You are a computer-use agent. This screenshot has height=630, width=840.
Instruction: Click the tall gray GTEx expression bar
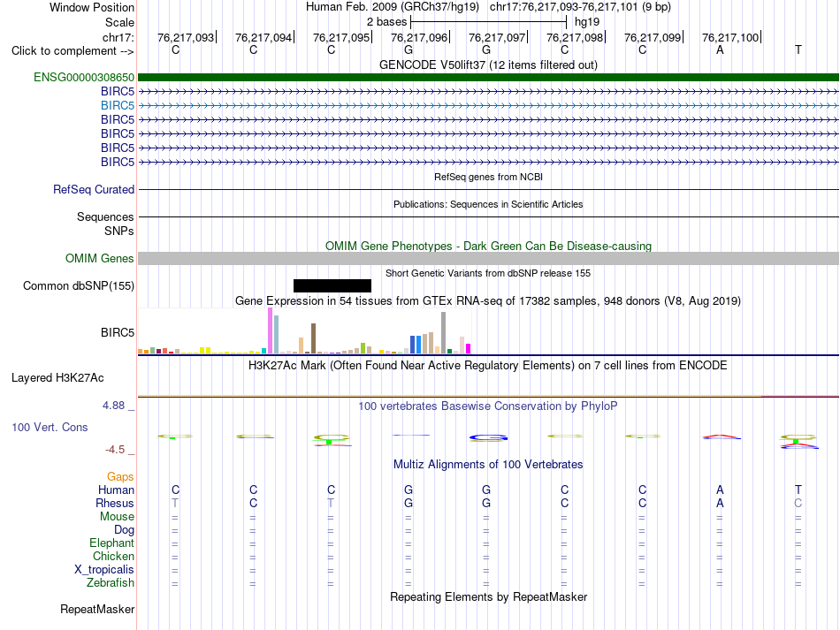pyautogui.click(x=443, y=333)
